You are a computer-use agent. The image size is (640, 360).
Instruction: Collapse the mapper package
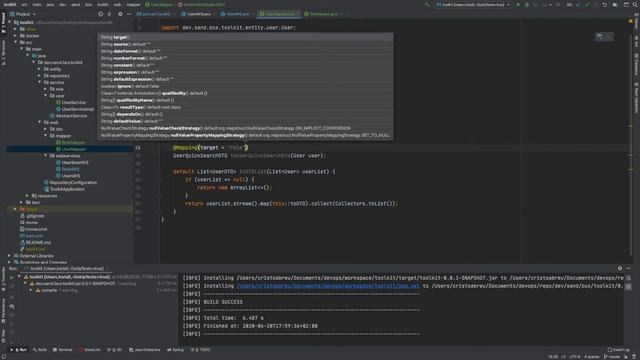pyautogui.click(x=46, y=136)
